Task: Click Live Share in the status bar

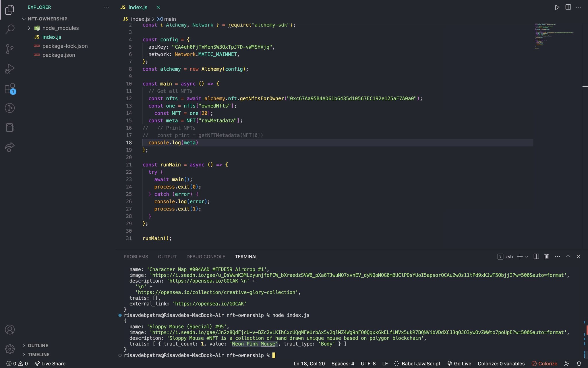Action: (x=50, y=363)
